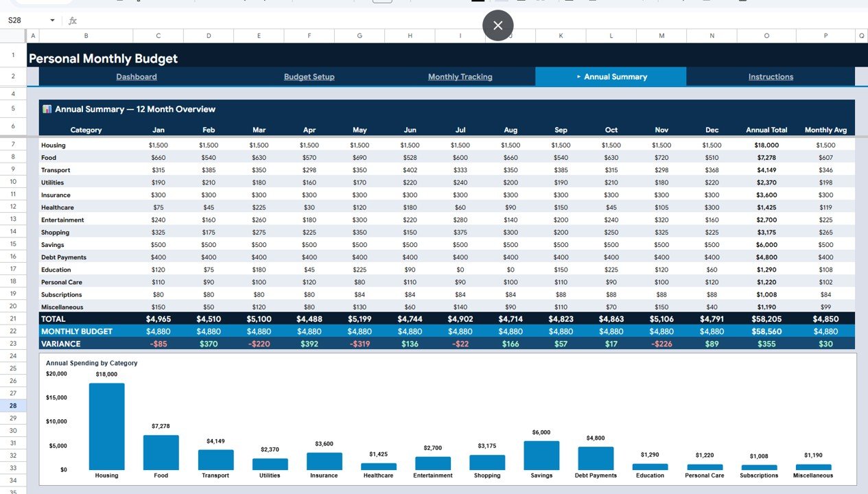Switch to the Dashboard tab

click(x=136, y=76)
